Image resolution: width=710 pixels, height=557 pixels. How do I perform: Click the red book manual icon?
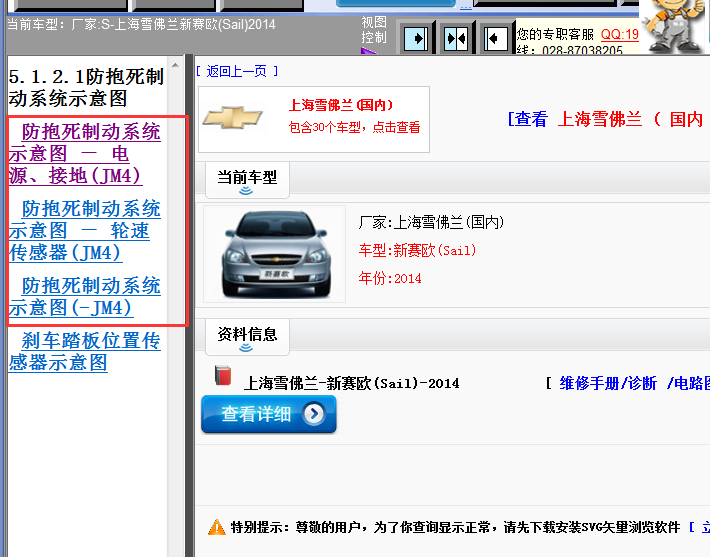pyautogui.click(x=223, y=376)
